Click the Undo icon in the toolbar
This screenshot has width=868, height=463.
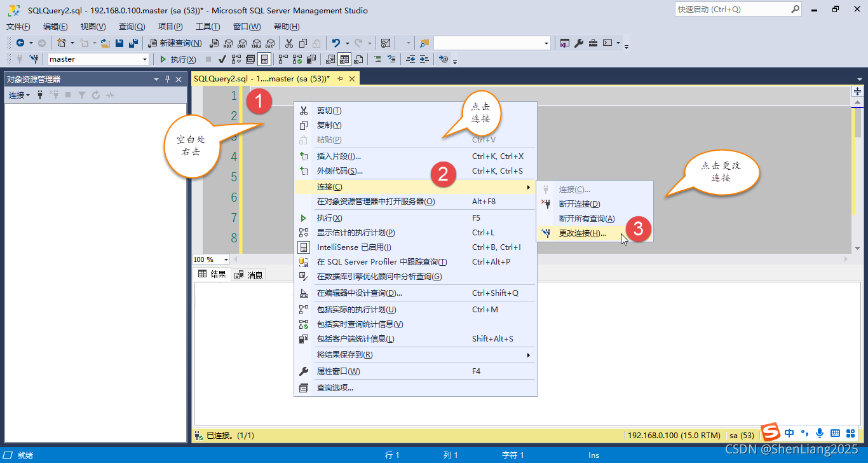coord(336,43)
